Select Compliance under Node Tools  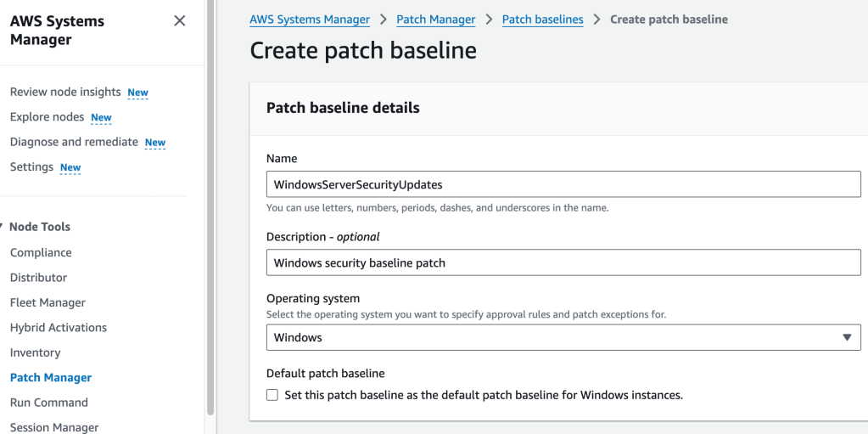point(41,252)
